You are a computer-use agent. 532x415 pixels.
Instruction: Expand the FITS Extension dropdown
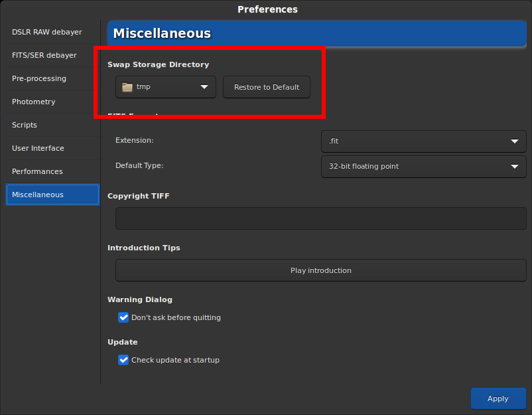423,141
